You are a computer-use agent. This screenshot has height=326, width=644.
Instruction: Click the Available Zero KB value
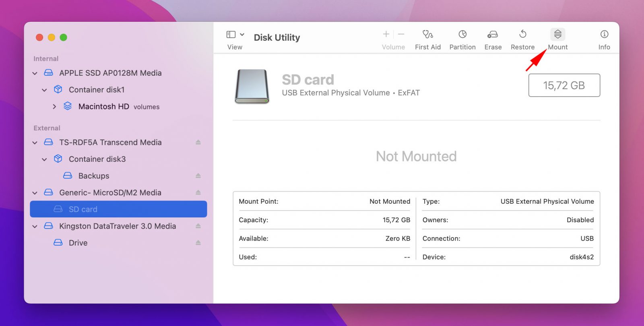click(398, 238)
